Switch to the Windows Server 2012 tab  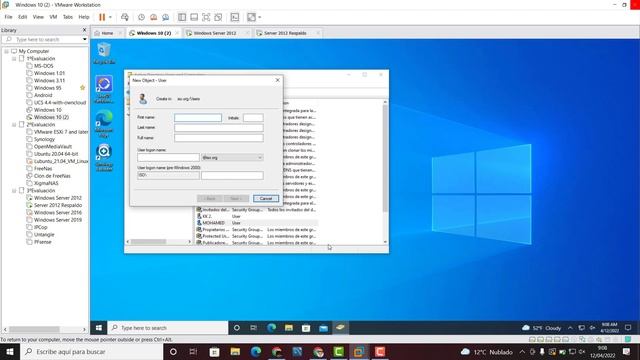pyautogui.click(x=215, y=33)
